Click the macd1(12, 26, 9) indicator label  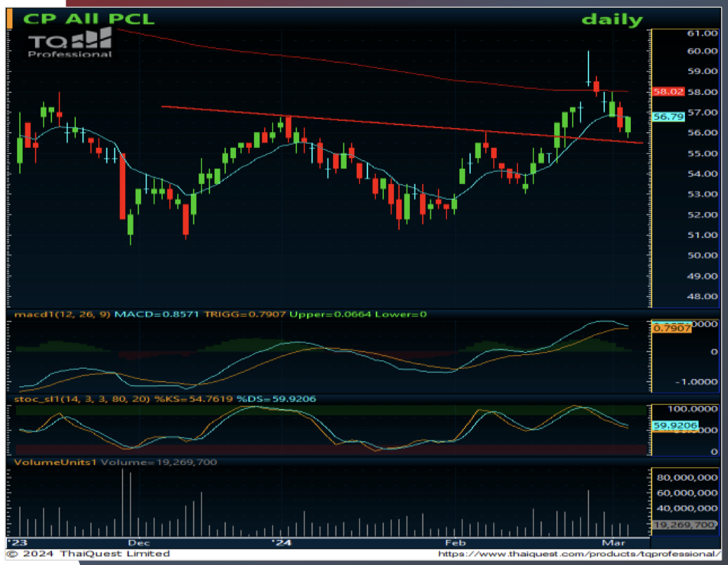click(x=62, y=314)
